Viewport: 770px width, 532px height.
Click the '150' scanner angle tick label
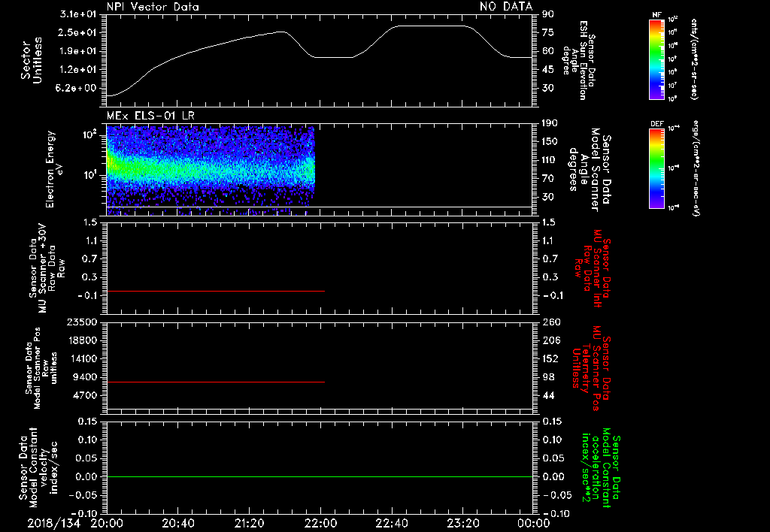coord(550,141)
